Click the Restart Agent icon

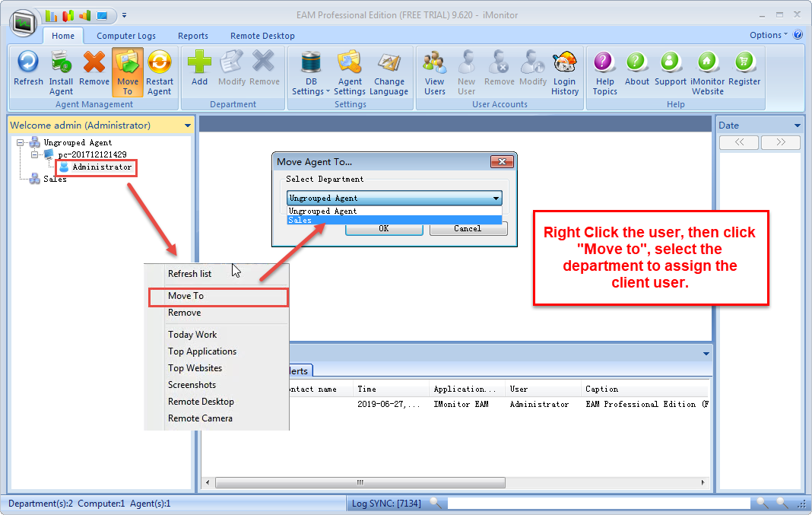coord(160,62)
